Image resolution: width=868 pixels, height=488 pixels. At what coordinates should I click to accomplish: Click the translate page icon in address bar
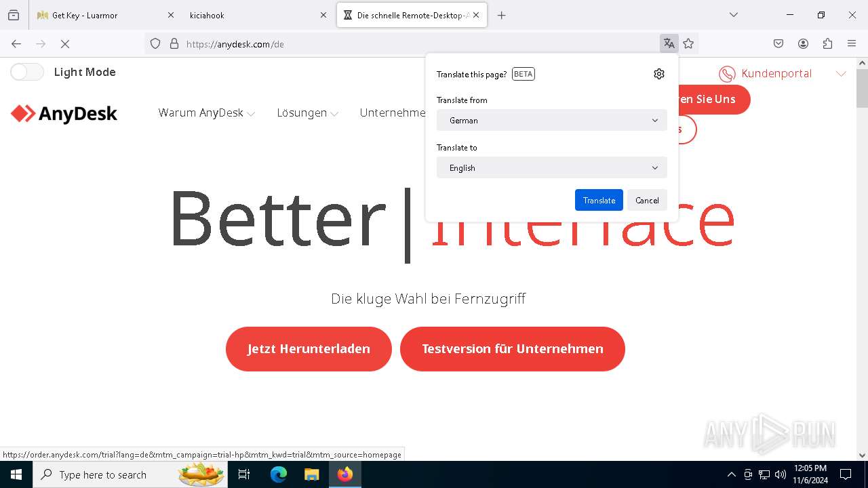click(x=669, y=43)
